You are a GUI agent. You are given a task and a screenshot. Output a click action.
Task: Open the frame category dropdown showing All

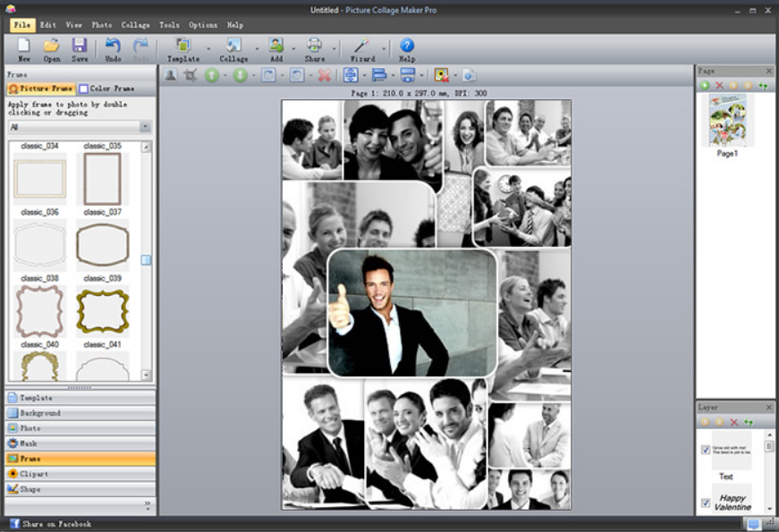80,127
